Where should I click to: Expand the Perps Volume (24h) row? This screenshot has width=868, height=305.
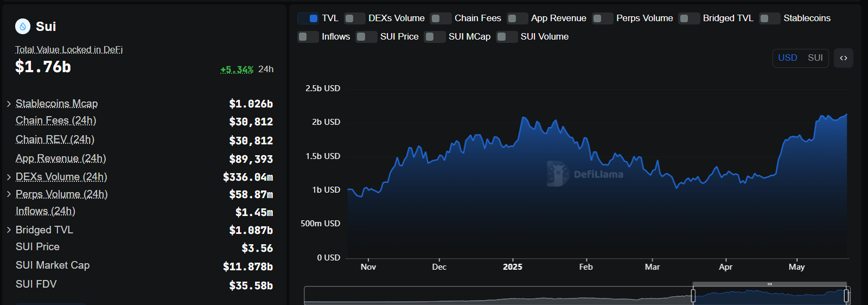point(9,194)
